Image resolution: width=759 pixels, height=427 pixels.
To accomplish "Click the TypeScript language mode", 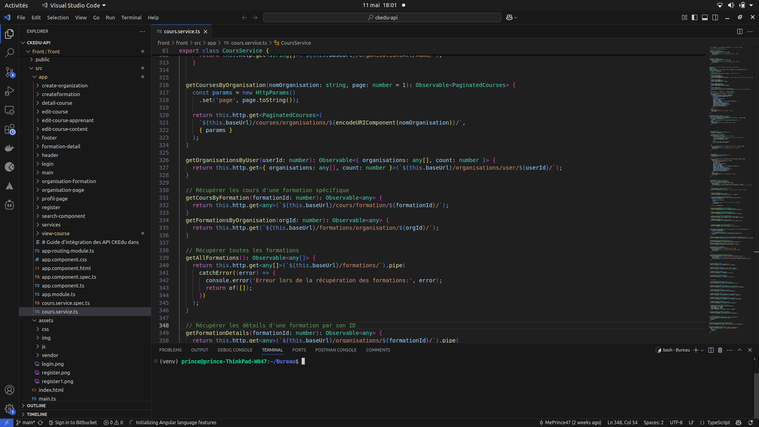I will pos(718,422).
